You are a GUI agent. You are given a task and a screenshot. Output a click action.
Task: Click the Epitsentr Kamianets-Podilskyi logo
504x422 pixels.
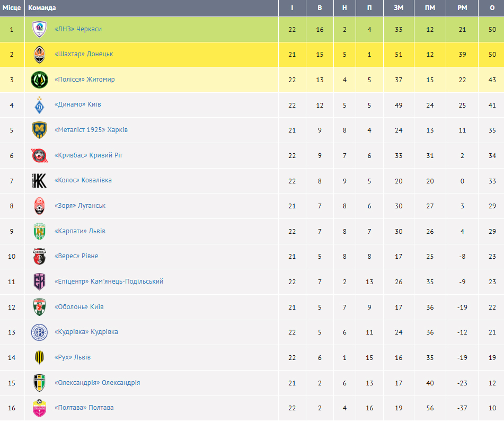pyautogui.click(x=39, y=282)
